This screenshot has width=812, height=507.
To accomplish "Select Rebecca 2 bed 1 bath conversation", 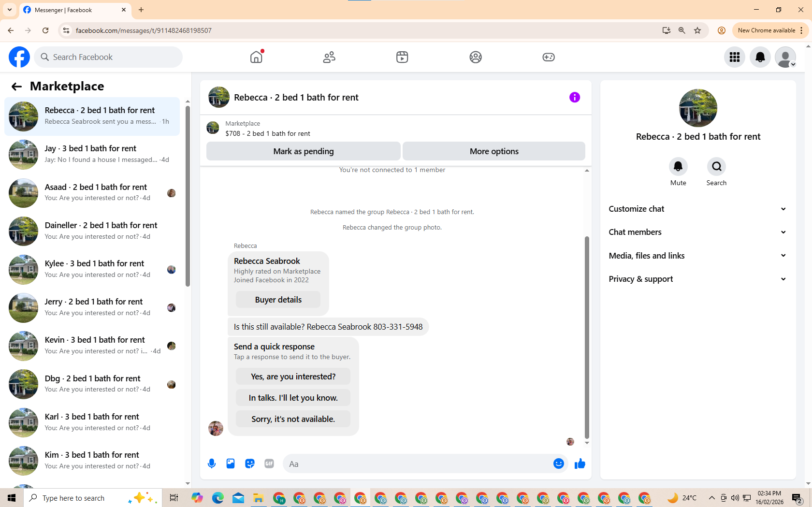I will click(92, 116).
